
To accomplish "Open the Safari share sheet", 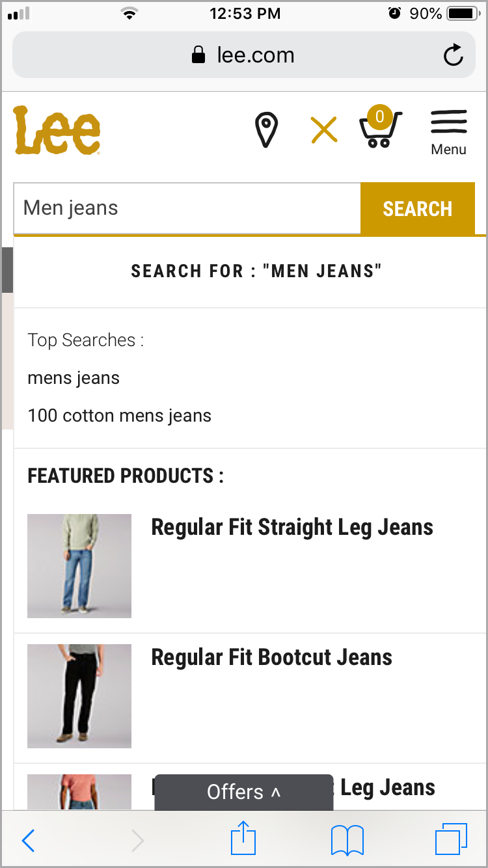I will pyautogui.click(x=244, y=838).
